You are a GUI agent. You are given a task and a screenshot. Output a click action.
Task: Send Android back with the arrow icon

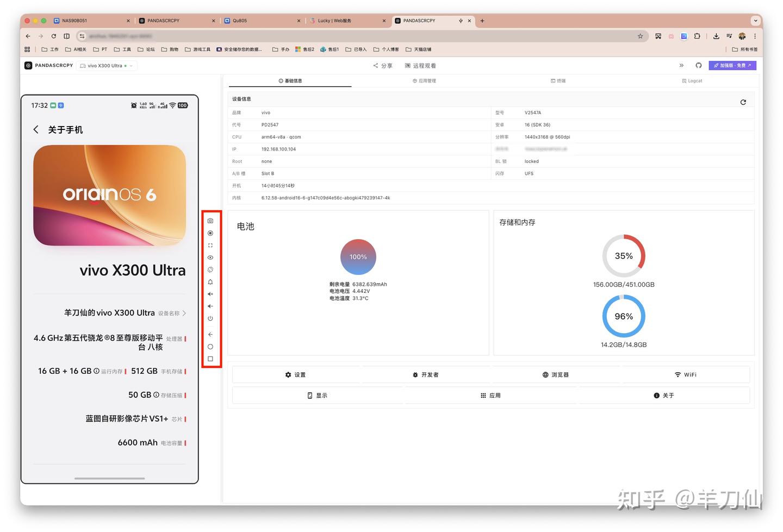click(210, 334)
